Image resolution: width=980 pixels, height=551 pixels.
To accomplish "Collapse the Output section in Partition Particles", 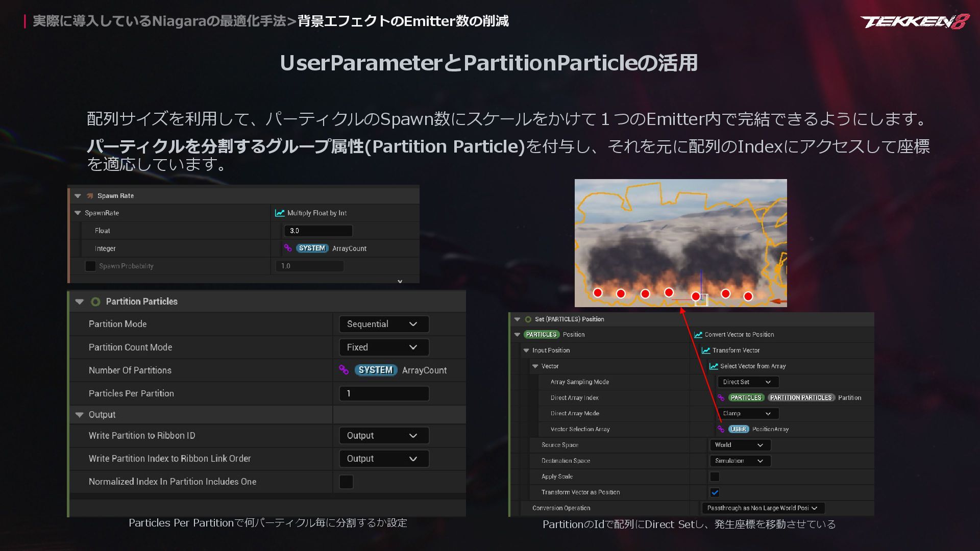I will click(x=79, y=415).
